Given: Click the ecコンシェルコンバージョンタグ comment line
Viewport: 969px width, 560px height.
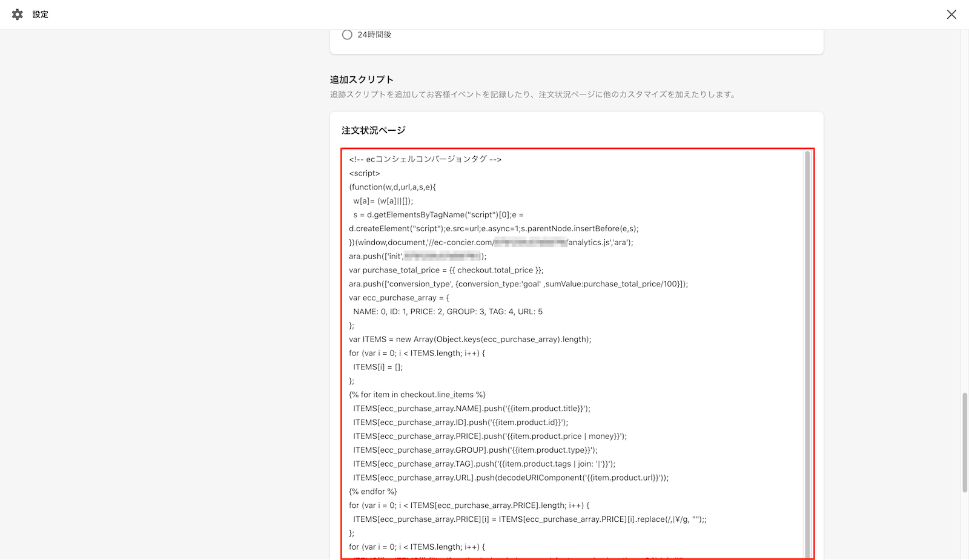Looking at the screenshot, I should (x=425, y=159).
